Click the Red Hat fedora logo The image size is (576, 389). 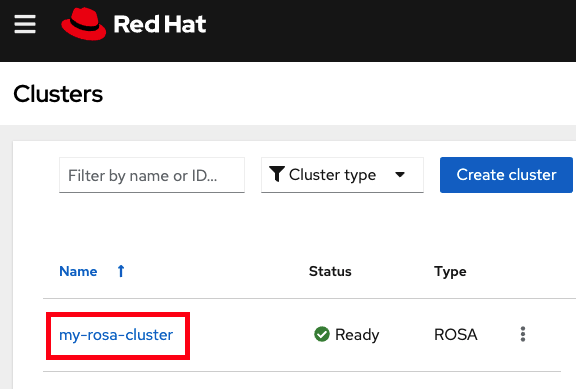click(x=84, y=24)
